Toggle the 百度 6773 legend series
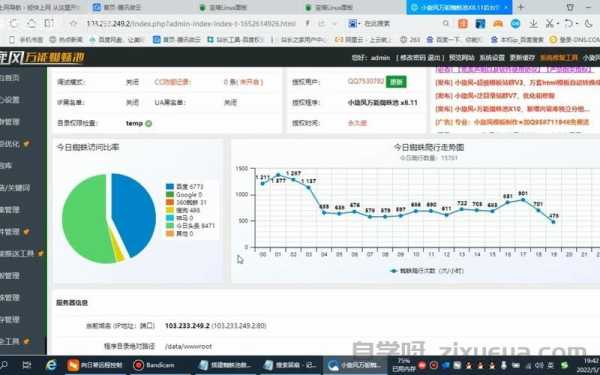Image resolution: width=600 pixels, height=375 pixels. pos(184,187)
